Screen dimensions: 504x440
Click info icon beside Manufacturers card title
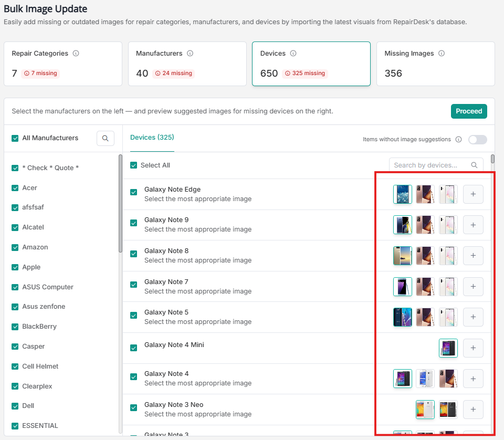(190, 54)
